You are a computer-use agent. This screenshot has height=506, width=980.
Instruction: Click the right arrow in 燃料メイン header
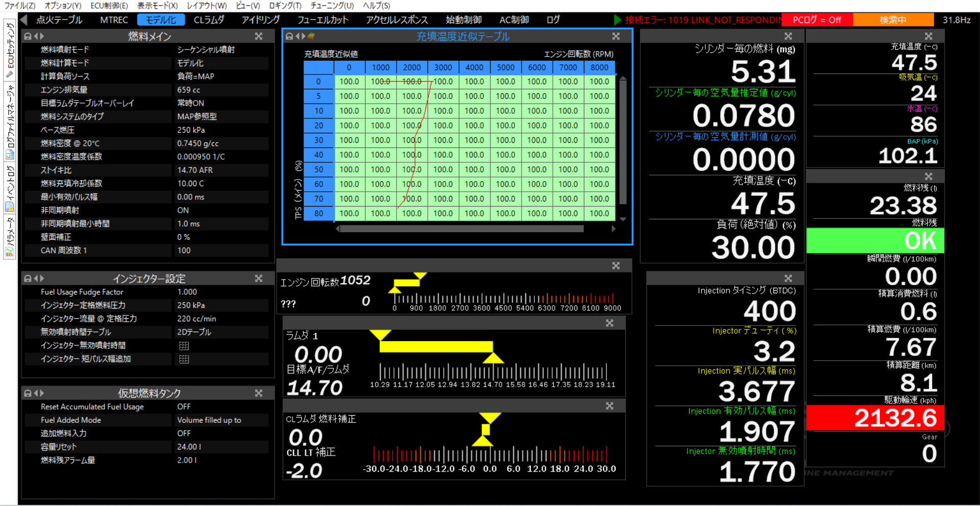[42, 37]
